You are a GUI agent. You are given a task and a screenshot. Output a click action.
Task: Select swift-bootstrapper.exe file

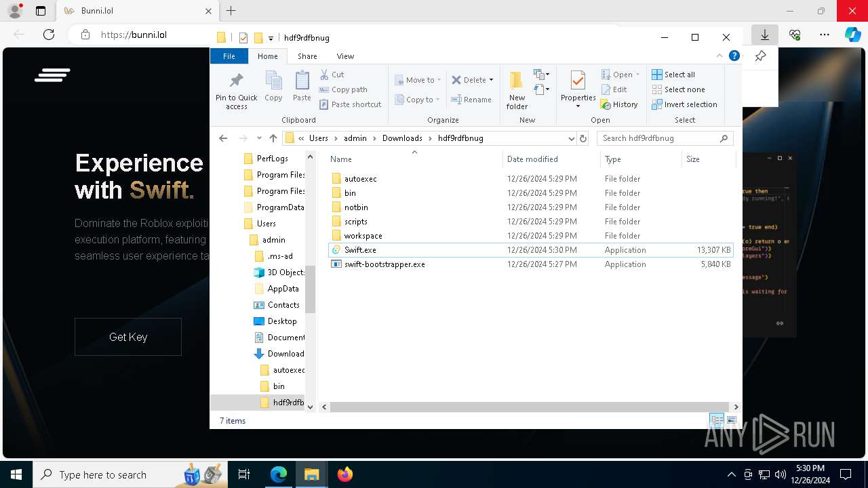530,264
